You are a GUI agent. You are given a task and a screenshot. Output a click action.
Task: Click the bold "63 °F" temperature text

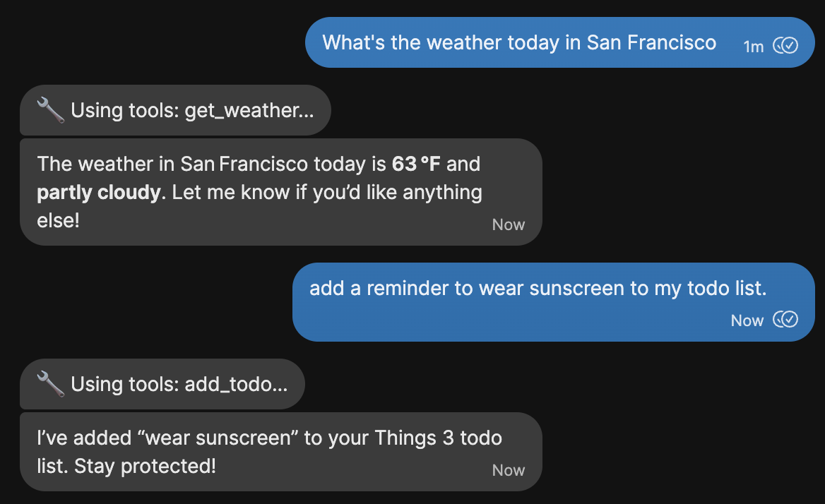[416, 164]
